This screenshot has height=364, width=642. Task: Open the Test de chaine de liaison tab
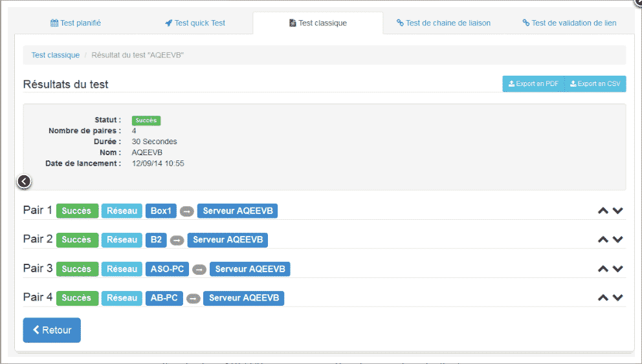coord(443,23)
